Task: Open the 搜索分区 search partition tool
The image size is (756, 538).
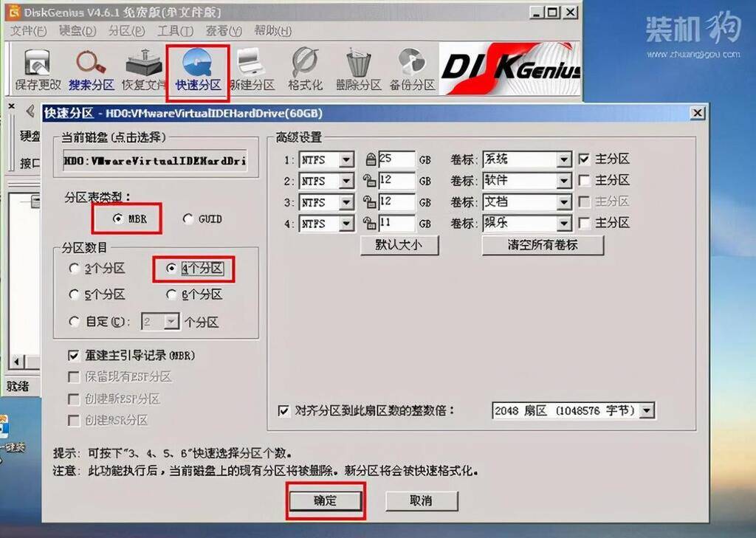Action: pos(91,70)
